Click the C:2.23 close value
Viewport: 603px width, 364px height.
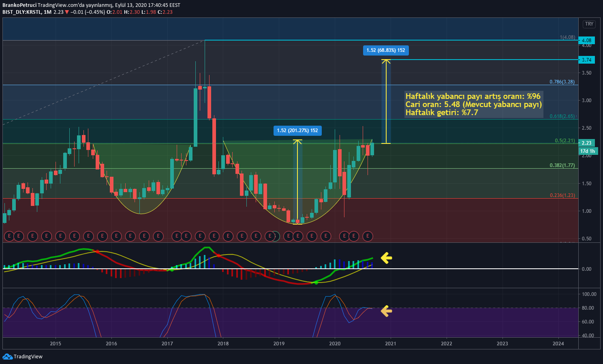tap(165, 12)
